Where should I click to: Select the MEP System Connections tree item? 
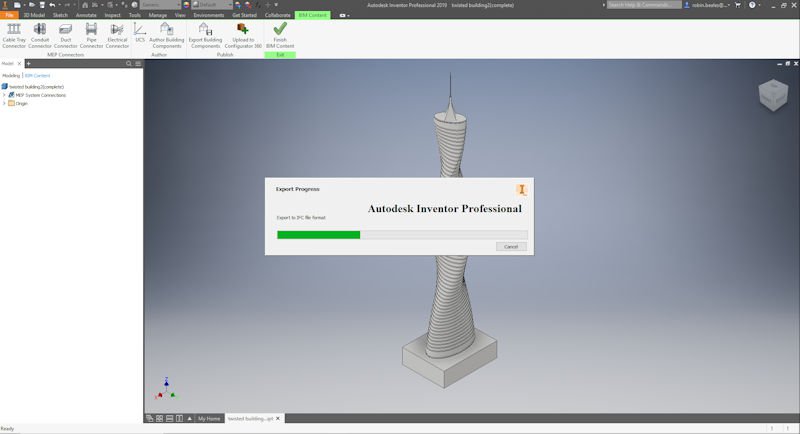pos(40,95)
